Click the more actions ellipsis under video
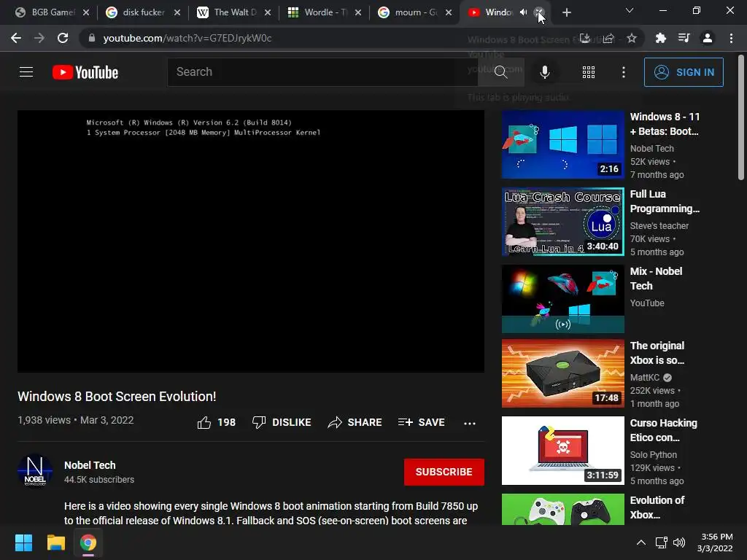 (x=469, y=423)
